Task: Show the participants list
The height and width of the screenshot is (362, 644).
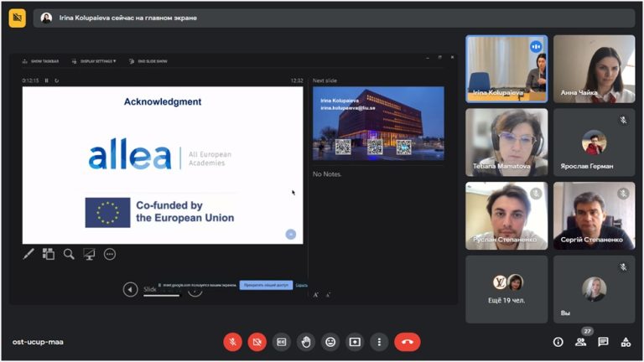Action: pyautogui.click(x=580, y=342)
